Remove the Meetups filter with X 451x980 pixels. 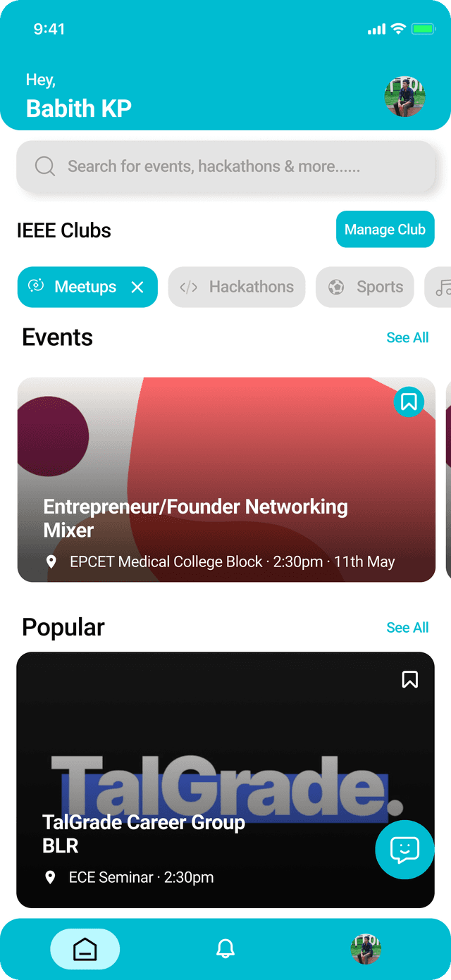pyautogui.click(x=137, y=287)
